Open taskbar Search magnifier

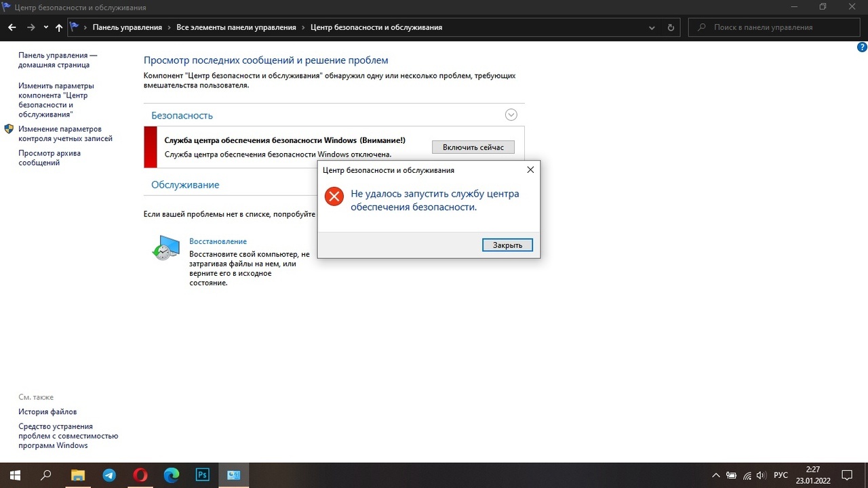tap(46, 475)
